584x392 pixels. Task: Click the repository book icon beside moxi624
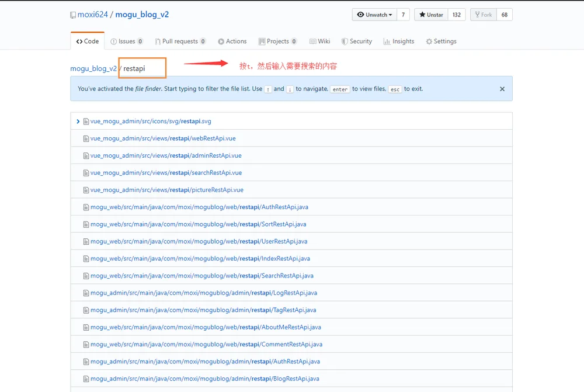tap(73, 15)
